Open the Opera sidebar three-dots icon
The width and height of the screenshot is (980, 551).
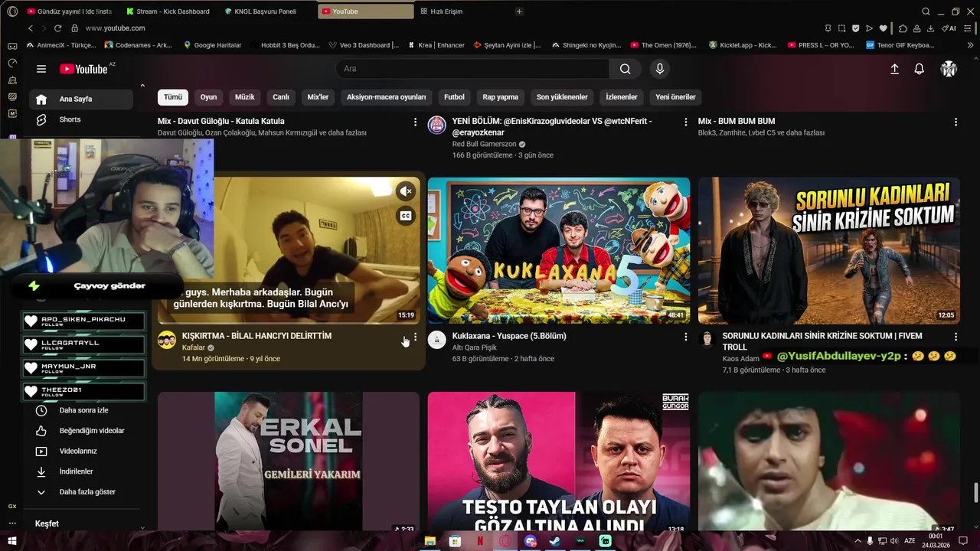(x=12, y=523)
